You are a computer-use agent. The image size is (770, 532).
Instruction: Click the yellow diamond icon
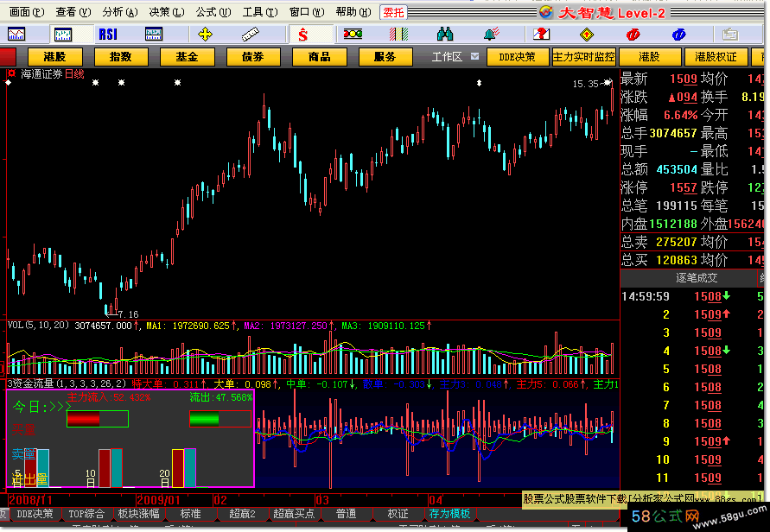587,35
